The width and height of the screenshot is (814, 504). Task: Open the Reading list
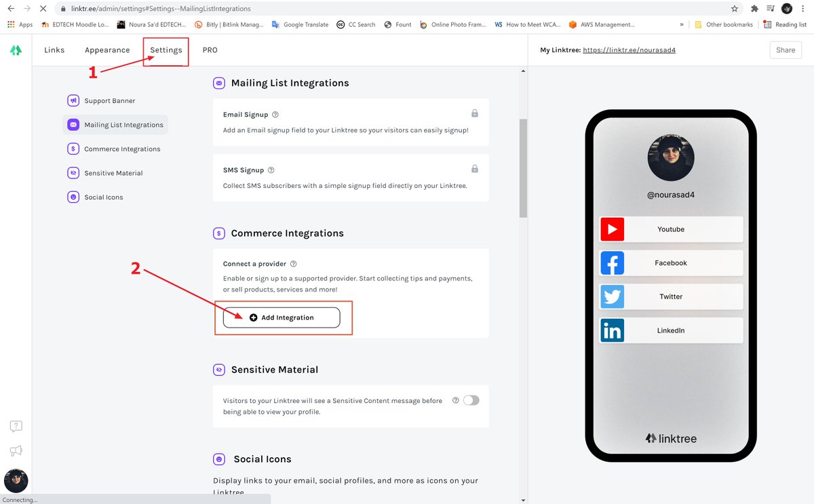coord(785,24)
